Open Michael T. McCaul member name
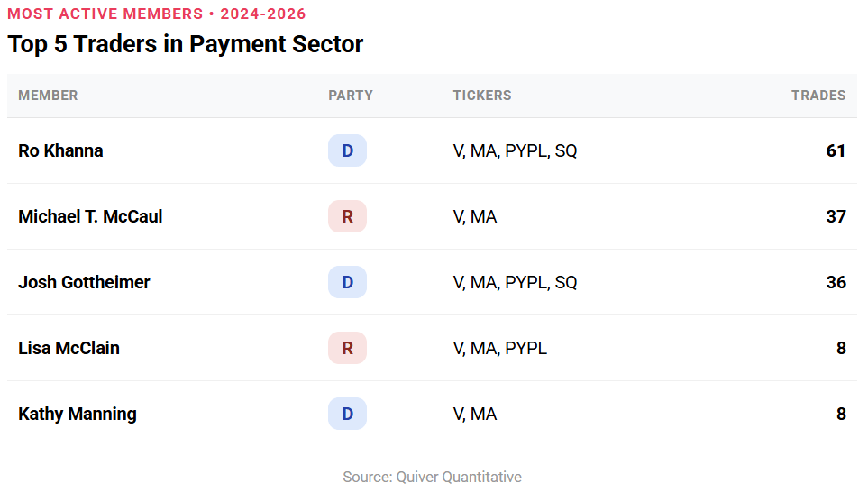 (90, 216)
